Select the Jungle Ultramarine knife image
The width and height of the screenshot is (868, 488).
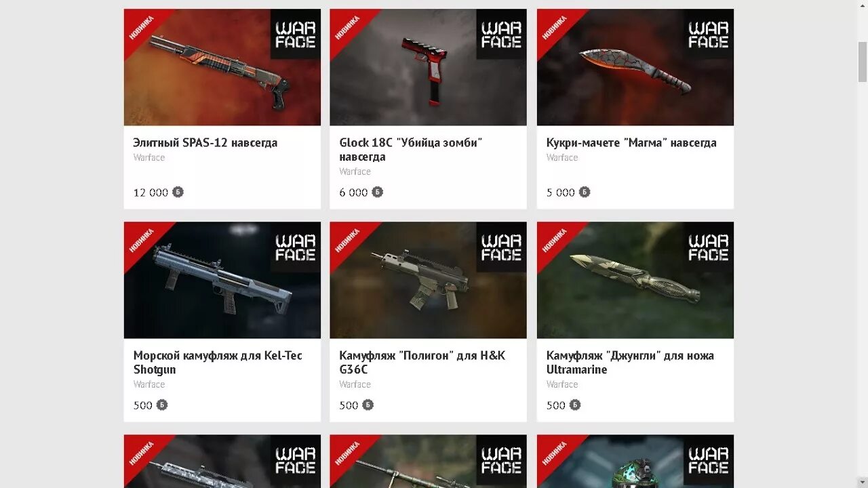(x=635, y=280)
